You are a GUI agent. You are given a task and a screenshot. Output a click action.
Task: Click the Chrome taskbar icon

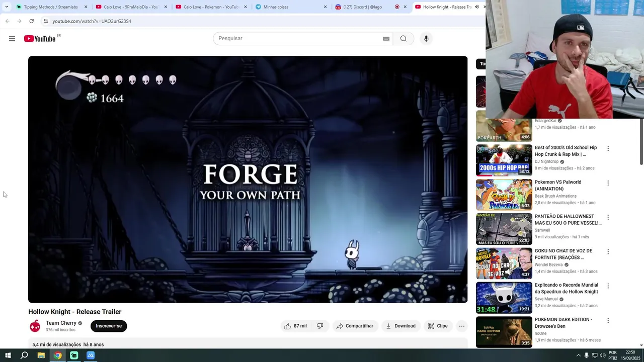58,355
